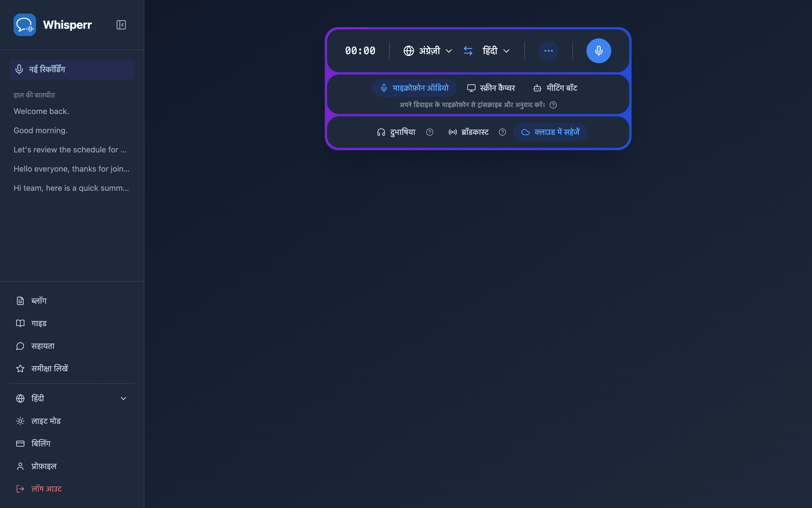
Task: Open more options three-dots button
Action: click(x=549, y=51)
